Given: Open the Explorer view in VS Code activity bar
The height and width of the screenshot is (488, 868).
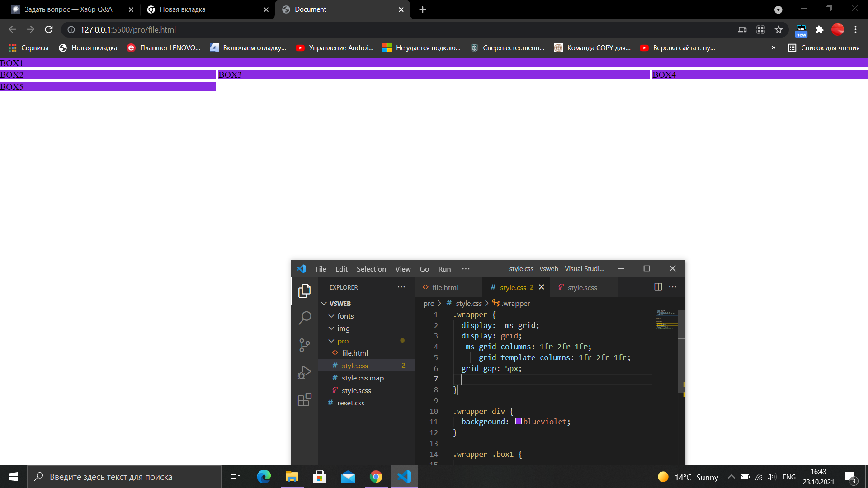Looking at the screenshot, I should click(x=305, y=291).
